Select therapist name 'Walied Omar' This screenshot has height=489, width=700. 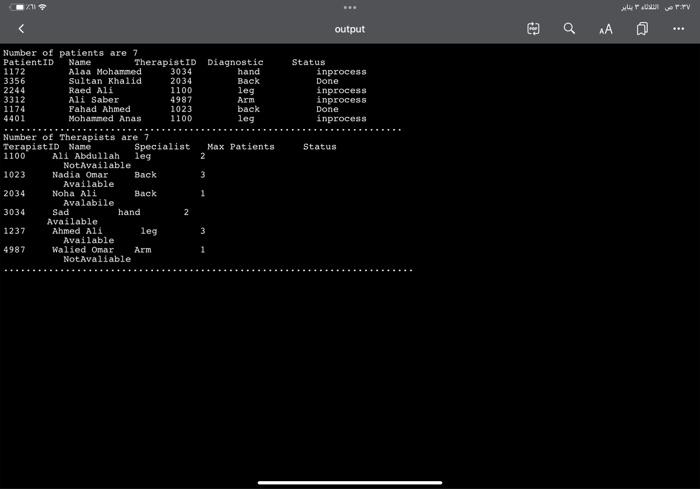83,250
